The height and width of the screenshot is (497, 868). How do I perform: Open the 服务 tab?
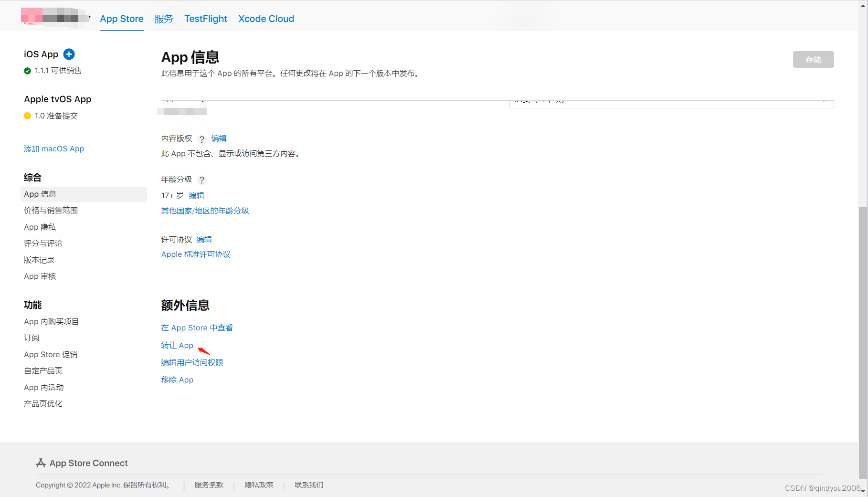164,19
